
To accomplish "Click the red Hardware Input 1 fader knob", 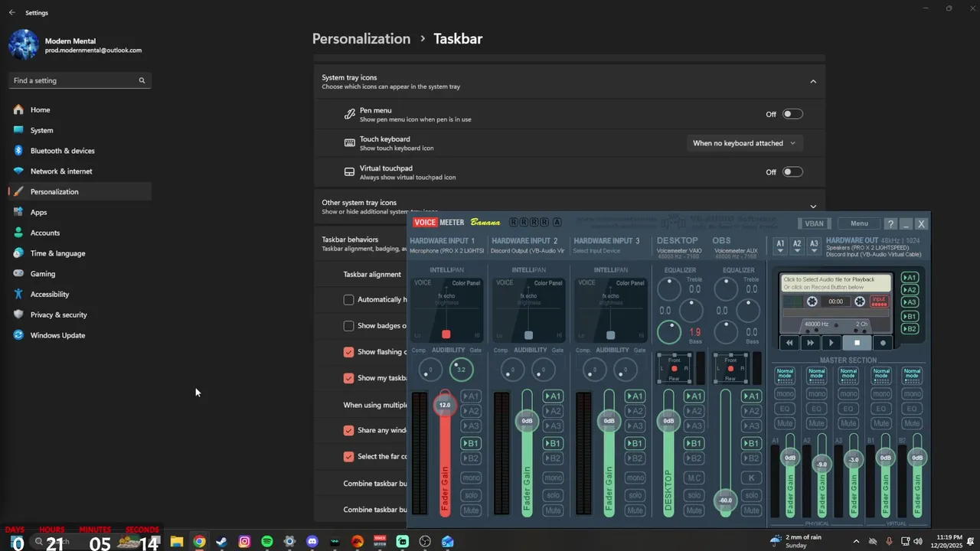I will [445, 405].
